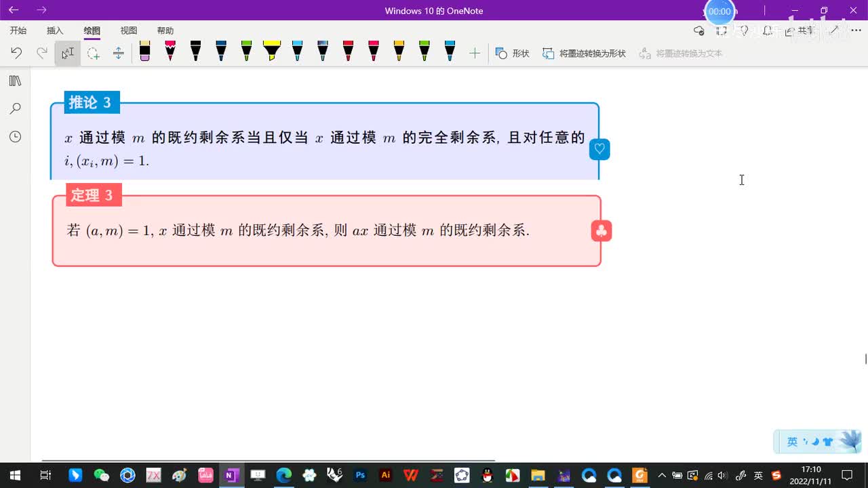The image size is (868, 488).
Task: Open the volume control in tray
Action: pyautogui.click(x=723, y=475)
